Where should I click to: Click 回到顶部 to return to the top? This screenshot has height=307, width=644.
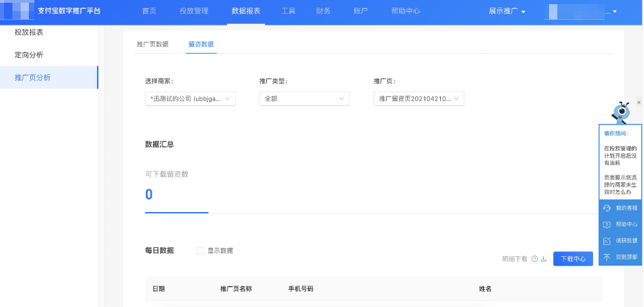[620, 257]
